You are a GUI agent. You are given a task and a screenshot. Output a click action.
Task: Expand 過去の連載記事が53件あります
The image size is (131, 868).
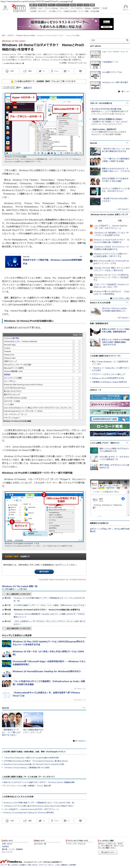tap(17, 628)
